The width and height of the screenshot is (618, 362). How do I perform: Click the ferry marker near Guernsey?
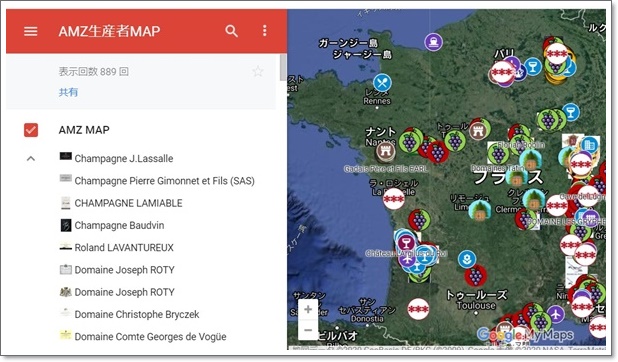(433, 41)
